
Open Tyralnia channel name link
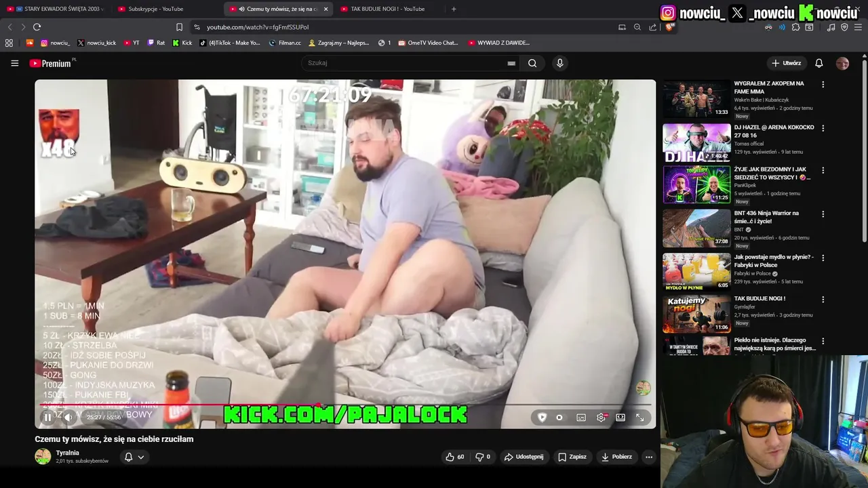68,453
